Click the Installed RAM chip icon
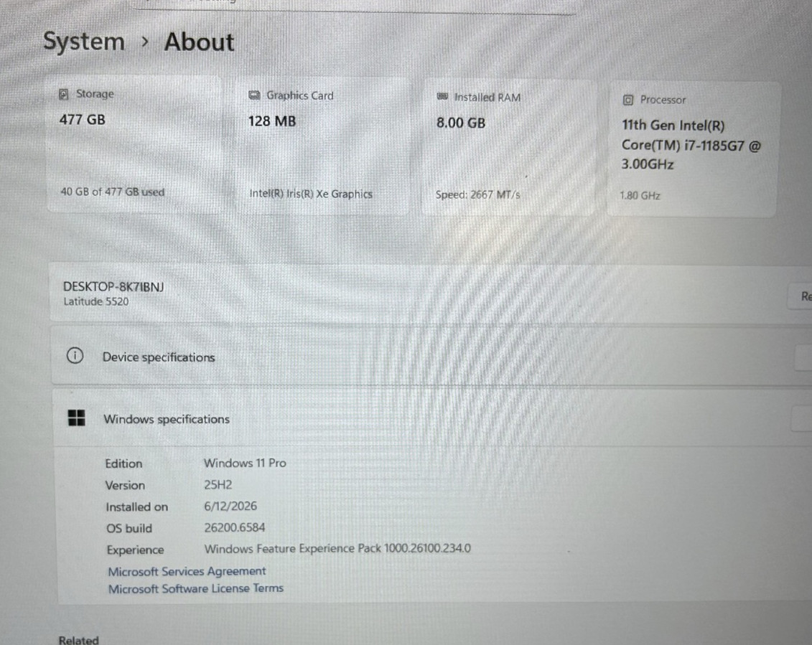The image size is (812, 645). [442, 96]
